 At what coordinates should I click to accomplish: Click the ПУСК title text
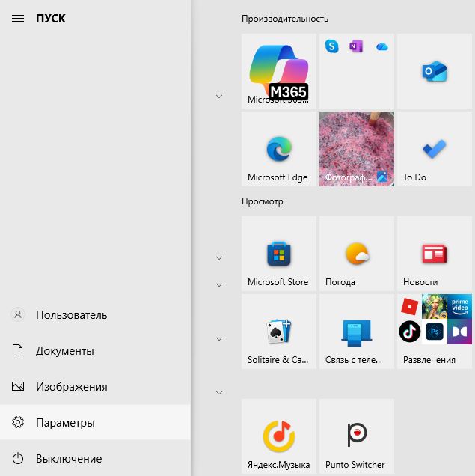coord(51,19)
